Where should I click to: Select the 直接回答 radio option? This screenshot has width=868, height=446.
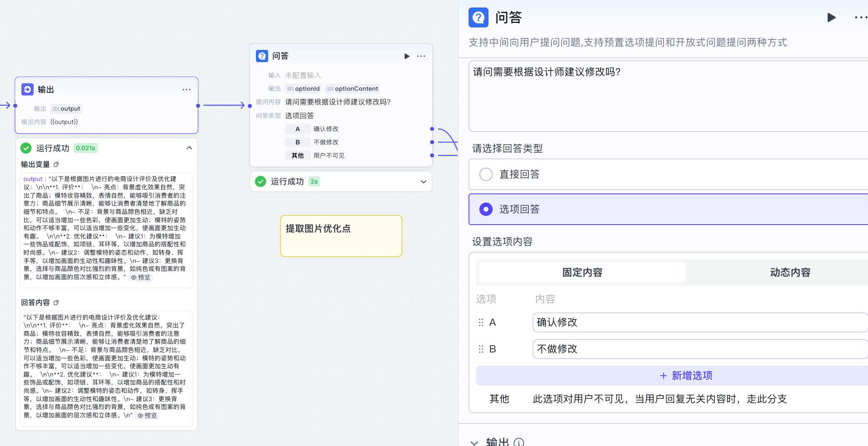[486, 174]
